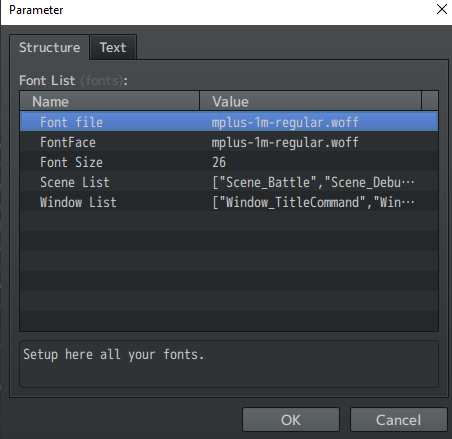The width and height of the screenshot is (452, 439).
Task: Click the Window_TitleCommand window list value
Action: [x=313, y=202]
